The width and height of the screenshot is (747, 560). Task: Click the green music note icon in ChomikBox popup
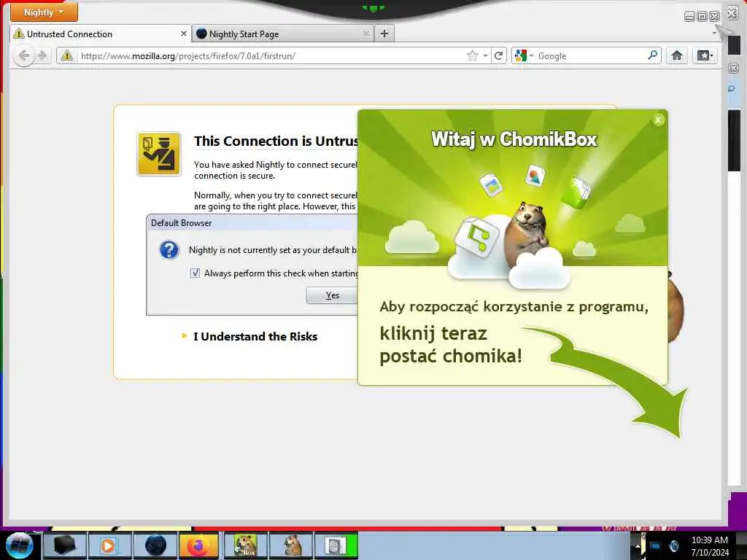coord(478,236)
